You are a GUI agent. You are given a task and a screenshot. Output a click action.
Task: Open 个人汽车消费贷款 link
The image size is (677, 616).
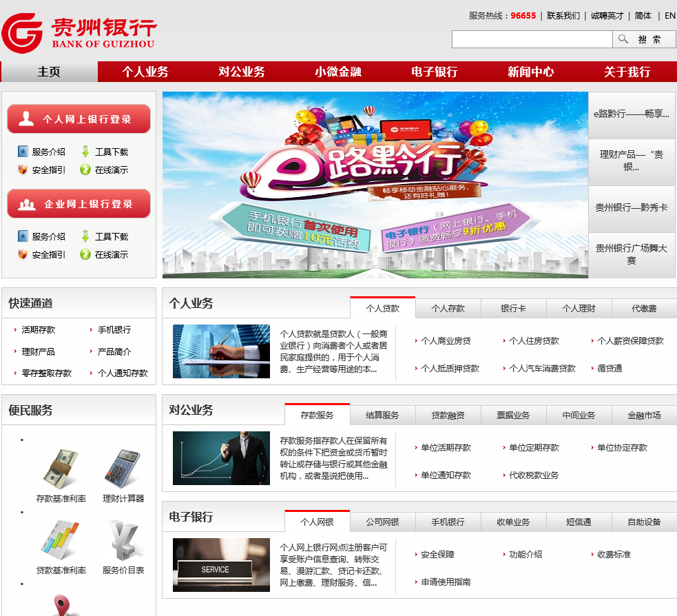tap(542, 369)
